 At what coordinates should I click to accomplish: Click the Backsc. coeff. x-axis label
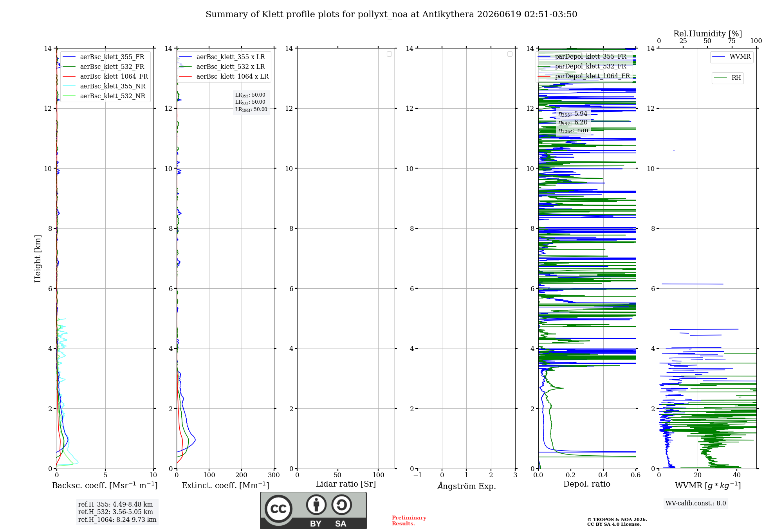[105, 485]
